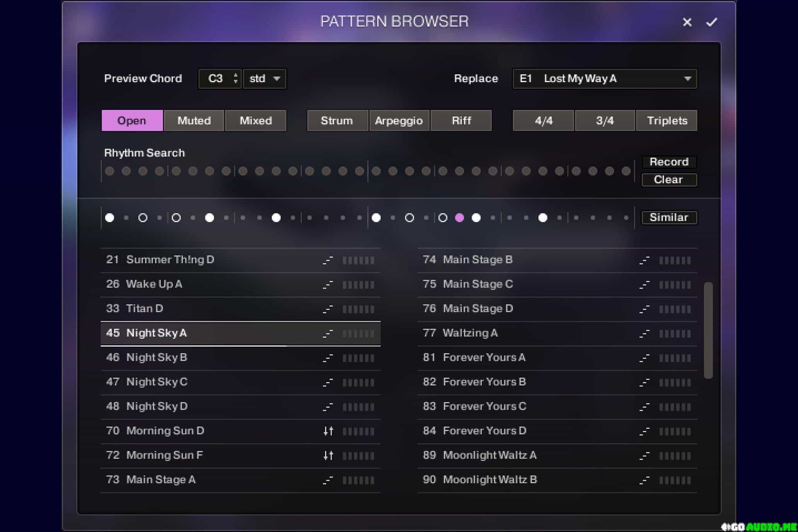The width and height of the screenshot is (798, 532).
Task: Open the std chord type dropdown
Action: 265,79
